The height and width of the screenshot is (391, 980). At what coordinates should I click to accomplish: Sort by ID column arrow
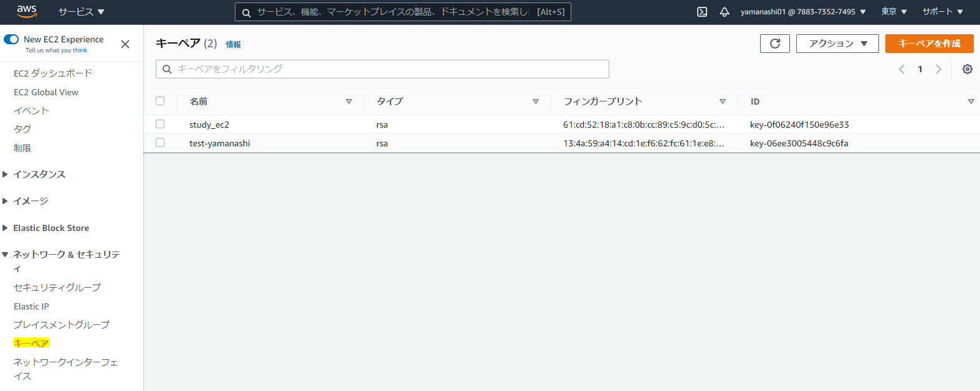[x=971, y=101]
